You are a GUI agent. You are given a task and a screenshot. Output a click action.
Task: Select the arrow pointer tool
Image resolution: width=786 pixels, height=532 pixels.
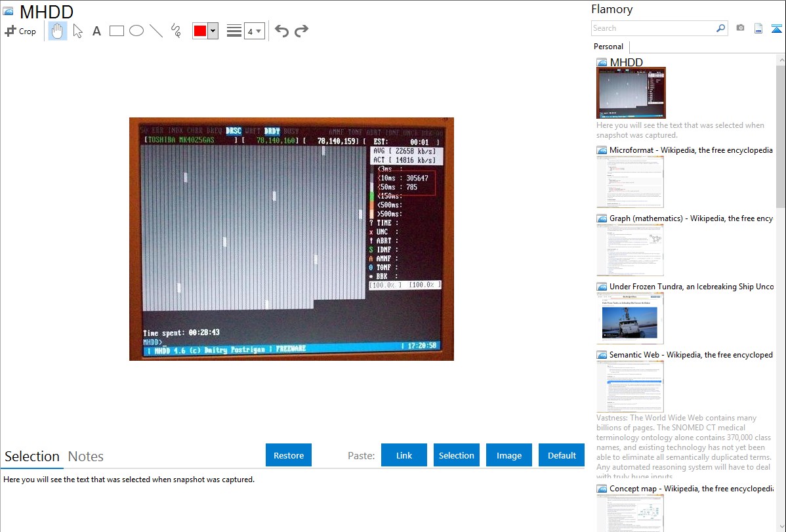[x=77, y=31]
